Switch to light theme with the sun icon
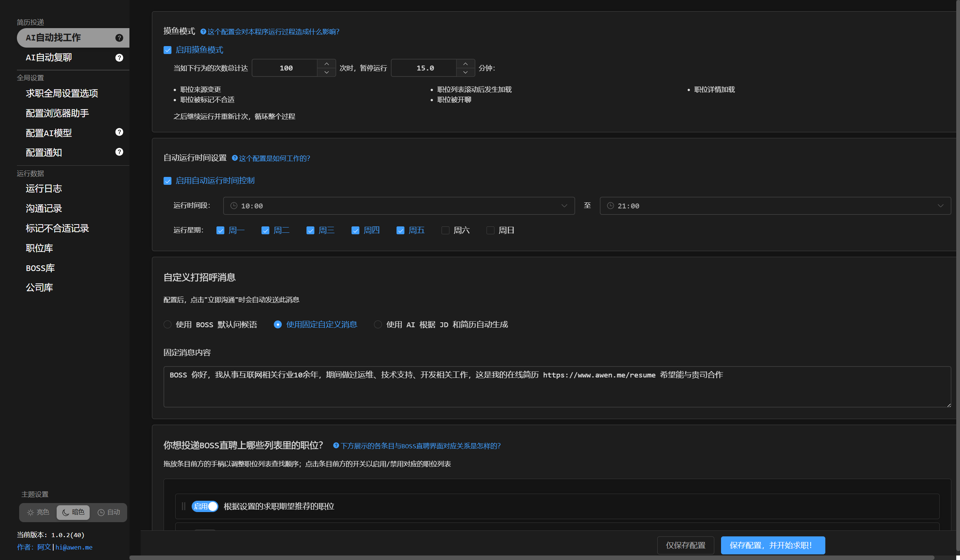Screen dimensions: 960x560 (38, 512)
